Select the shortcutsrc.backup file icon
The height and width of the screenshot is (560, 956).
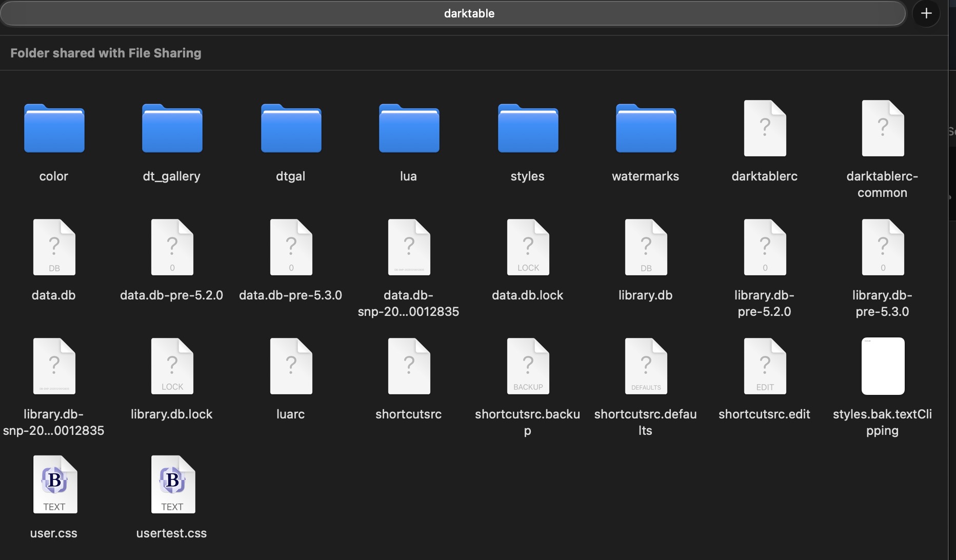pos(528,367)
